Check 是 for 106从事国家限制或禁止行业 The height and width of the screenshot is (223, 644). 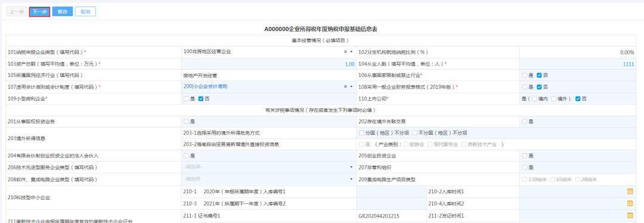[525, 75]
